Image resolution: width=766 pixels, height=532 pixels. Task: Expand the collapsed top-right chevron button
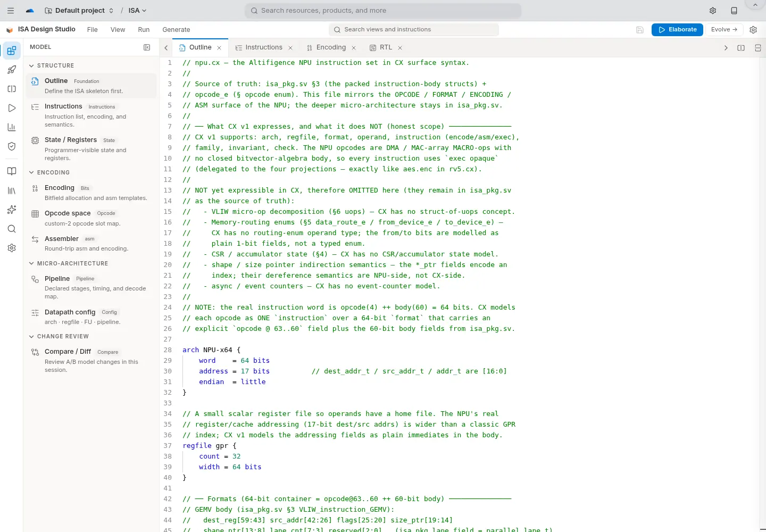(x=755, y=5)
